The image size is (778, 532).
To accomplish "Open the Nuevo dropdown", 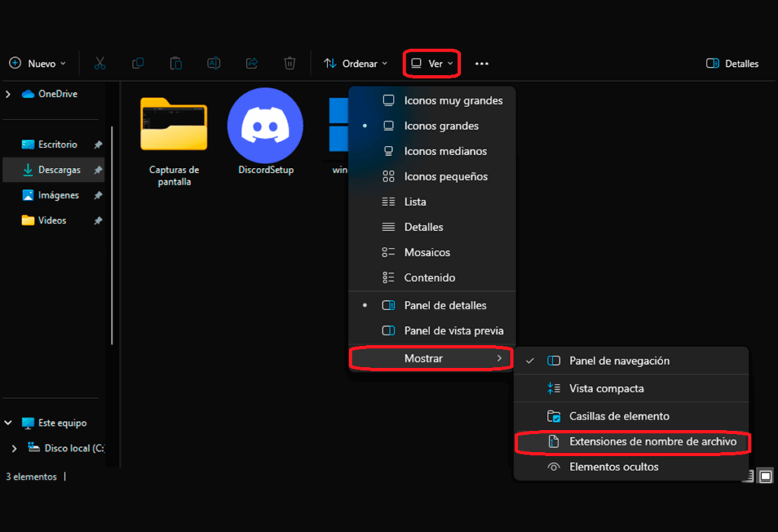I will pyautogui.click(x=38, y=64).
